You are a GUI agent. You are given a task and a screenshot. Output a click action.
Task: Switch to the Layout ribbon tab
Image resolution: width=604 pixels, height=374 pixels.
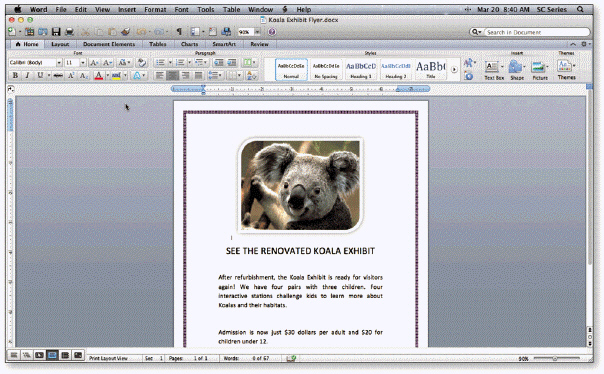(x=60, y=44)
